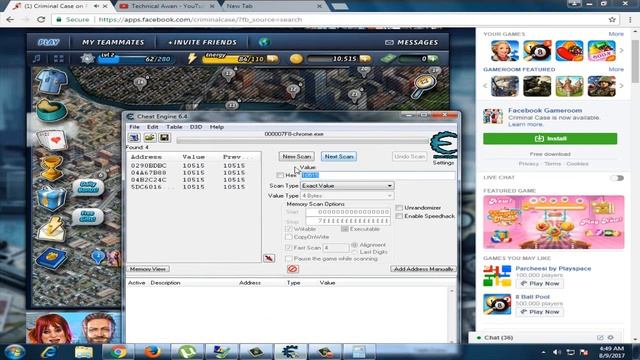The height and width of the screenshot is (360, 640).
Task: Click the Next Scan button
Action: pos(339,156)
